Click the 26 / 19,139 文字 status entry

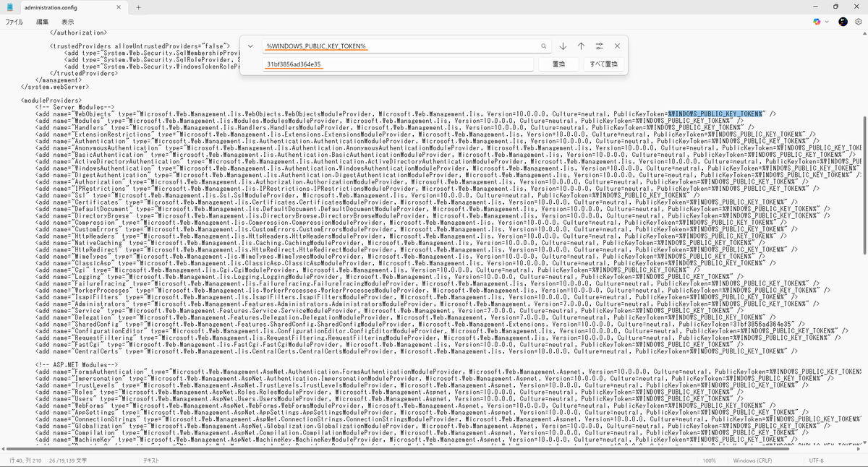pos(67,460)
